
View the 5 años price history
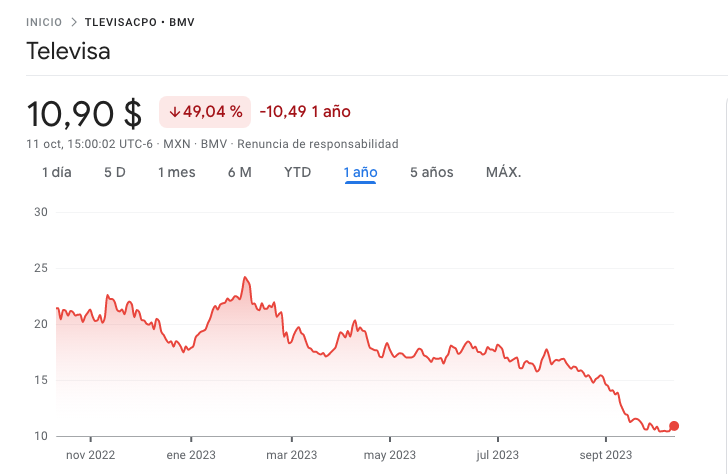click(432, 172)
